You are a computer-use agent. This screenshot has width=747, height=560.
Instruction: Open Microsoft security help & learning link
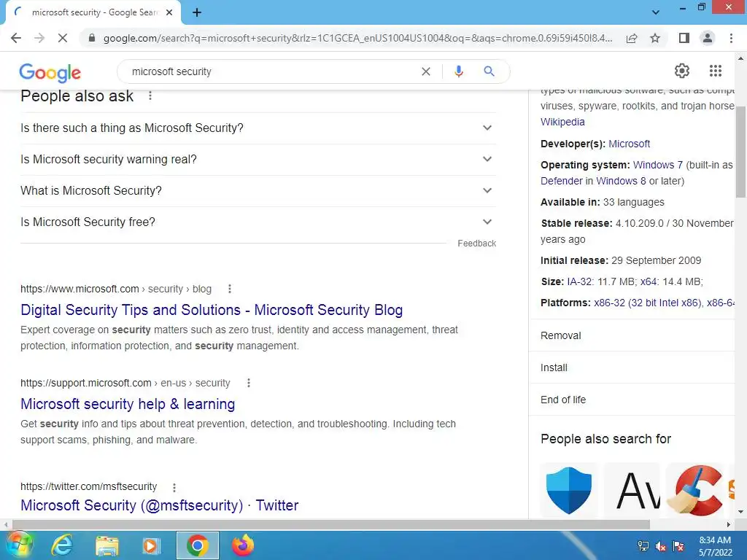(x=128, y=404)
